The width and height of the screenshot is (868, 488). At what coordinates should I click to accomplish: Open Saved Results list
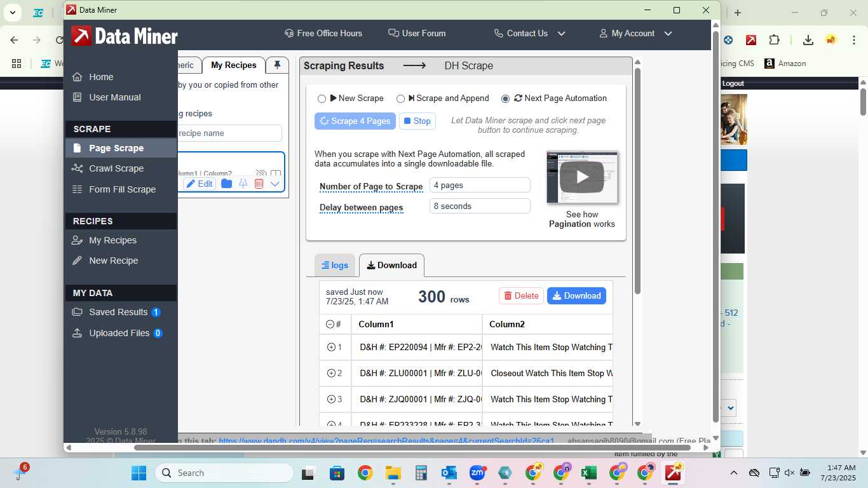tap(118, 312)
